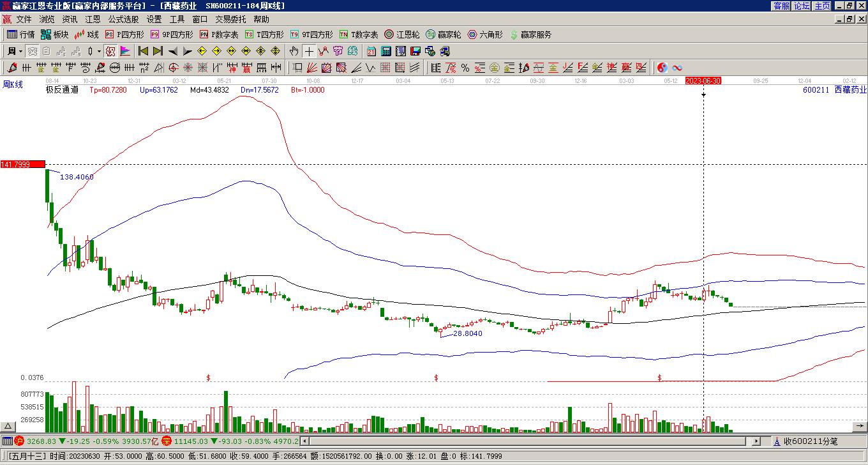Toggle the red 权 adjustment button
The image size is (868, 465).
point(110,51)
